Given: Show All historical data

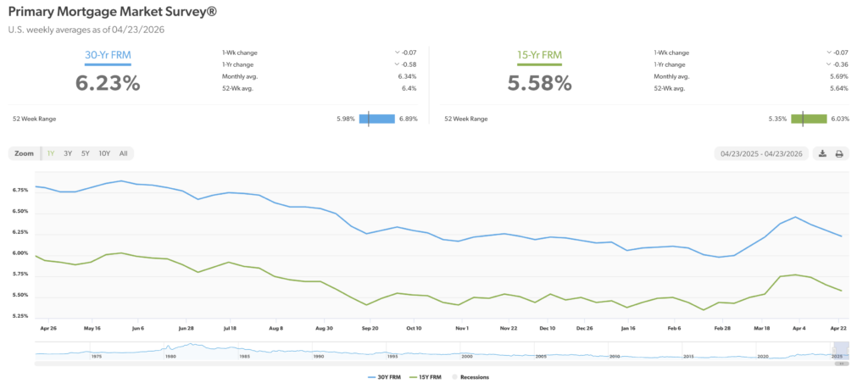Looking at the screenshot, I should tap(124, 153).
